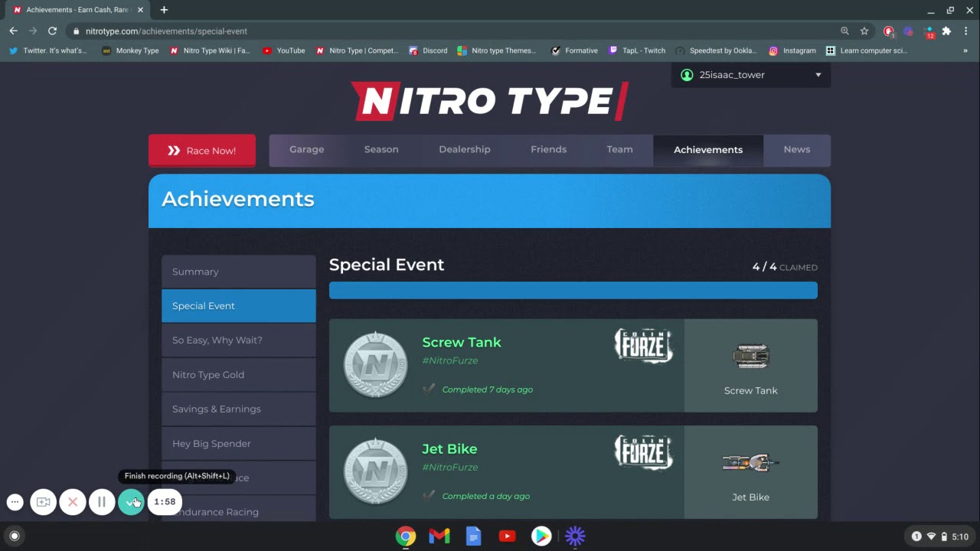Open the Extensions puzzle icon
The image size is (980, 551).
pos(946,31)
